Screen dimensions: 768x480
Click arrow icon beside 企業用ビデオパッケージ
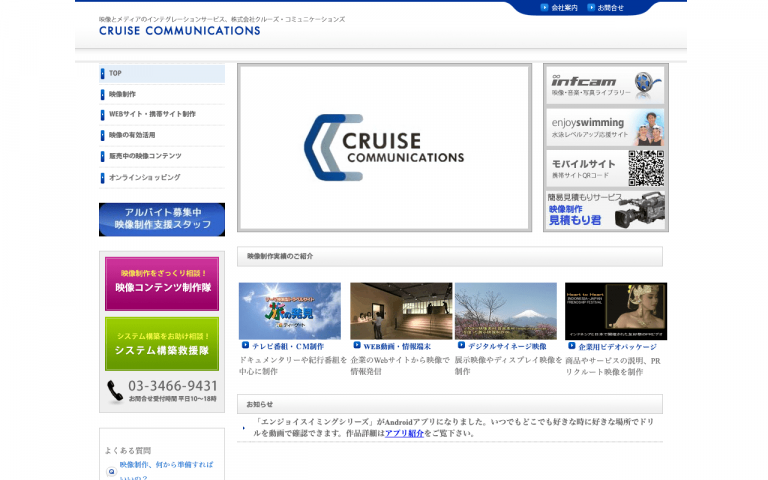pos(572,346)
